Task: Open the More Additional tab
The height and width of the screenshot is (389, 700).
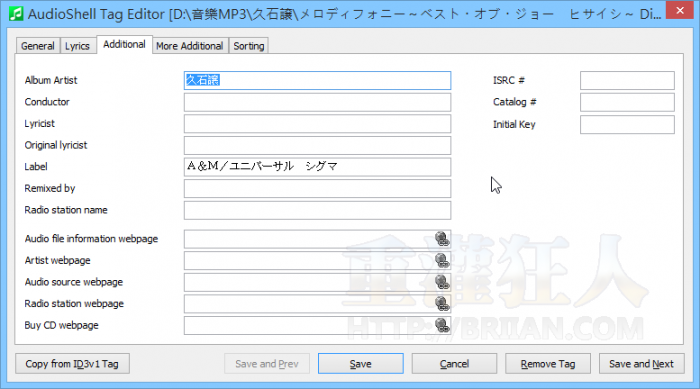Action: pos(190,46)
